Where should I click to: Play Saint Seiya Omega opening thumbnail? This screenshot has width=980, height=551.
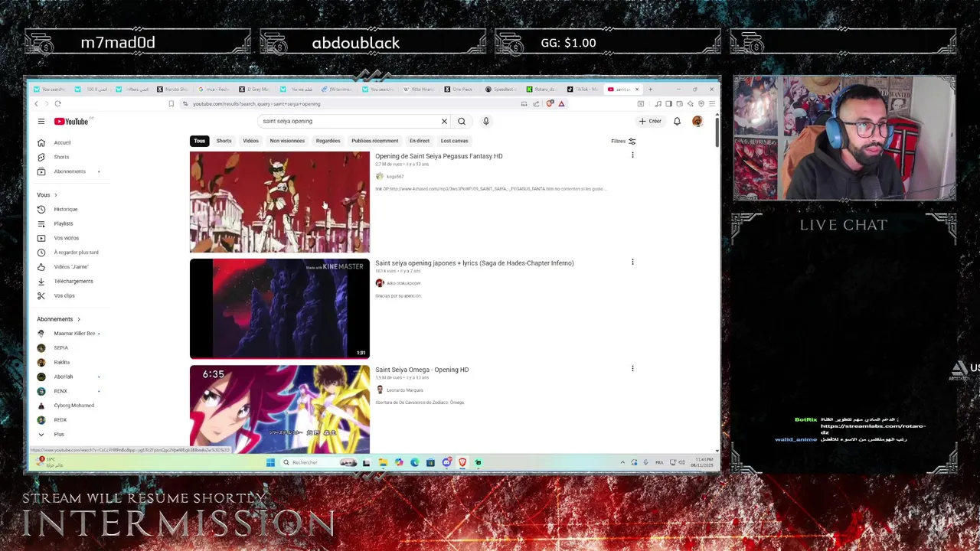tap(279, 409)
